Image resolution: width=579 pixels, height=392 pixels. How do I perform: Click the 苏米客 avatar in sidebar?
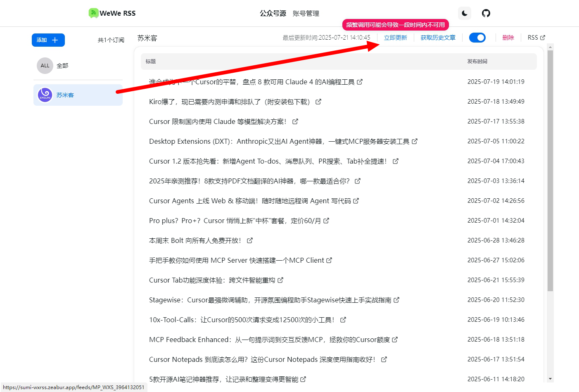pyautogui.click(x=45, y=95)
